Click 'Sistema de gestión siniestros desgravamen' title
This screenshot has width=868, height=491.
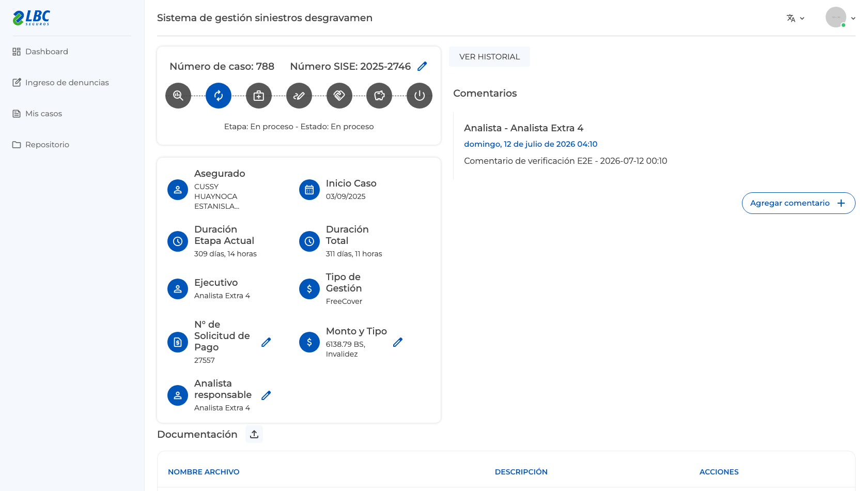(x=265, y=18)
